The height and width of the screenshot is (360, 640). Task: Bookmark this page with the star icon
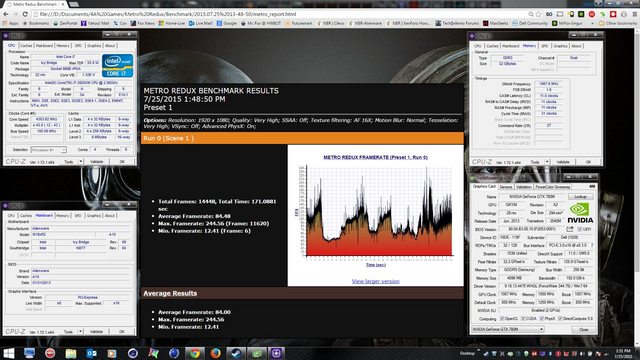click(x=539, y=14)
